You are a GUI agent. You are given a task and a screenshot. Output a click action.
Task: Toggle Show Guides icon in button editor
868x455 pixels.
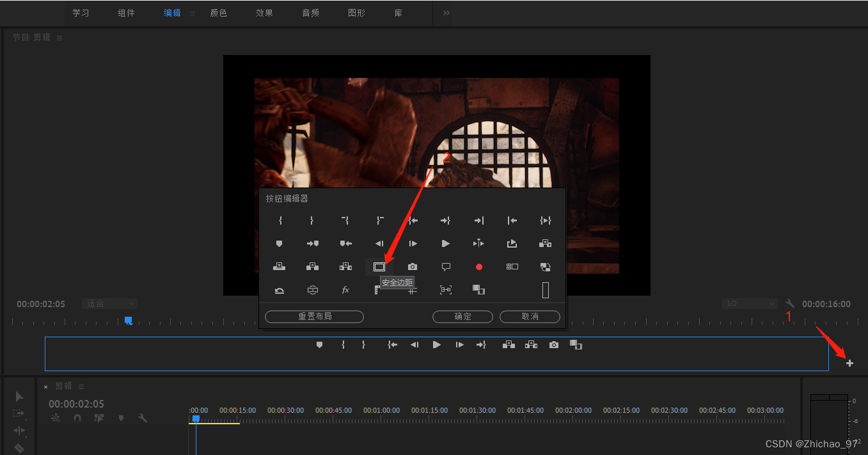pos(413,290)
